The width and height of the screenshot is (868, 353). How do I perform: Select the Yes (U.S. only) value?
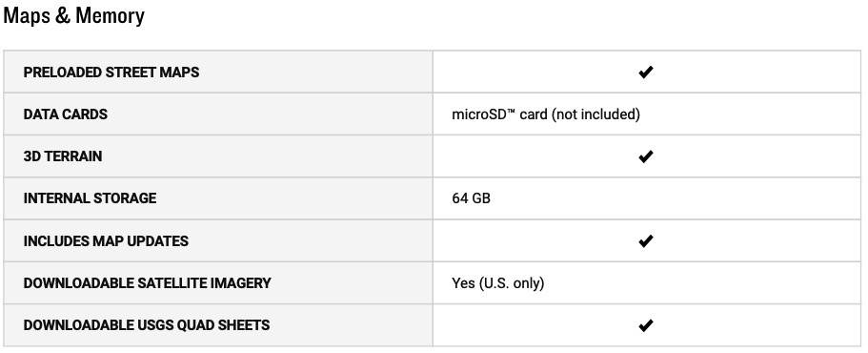coord(498,283)
